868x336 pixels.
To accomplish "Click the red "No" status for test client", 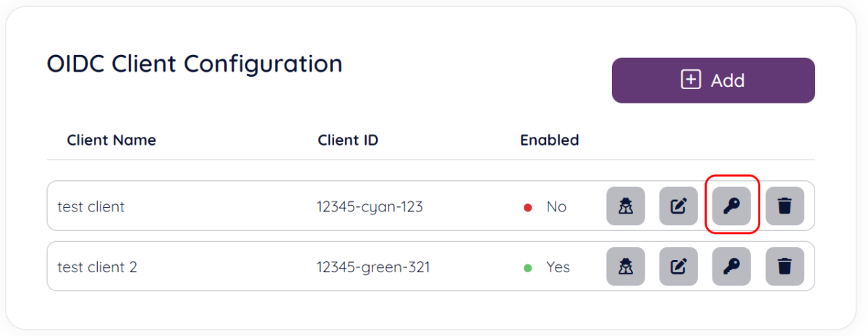I will (x=556, y=206).
